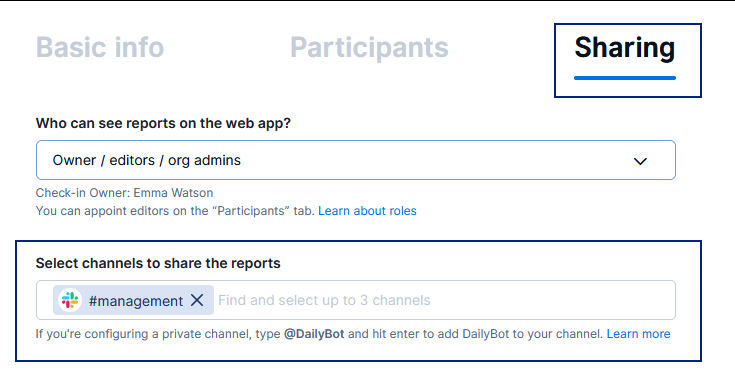The width and height of the screenshot is (735, 370).
Task: Click the selected text inside the visibility combo box
Action: point(147,160)
